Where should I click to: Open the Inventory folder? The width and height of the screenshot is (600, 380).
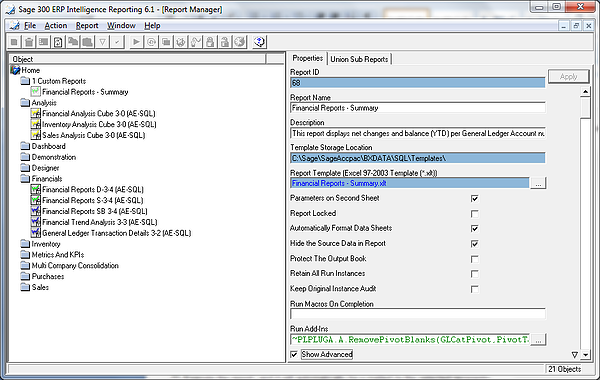(x=46, y=244)
